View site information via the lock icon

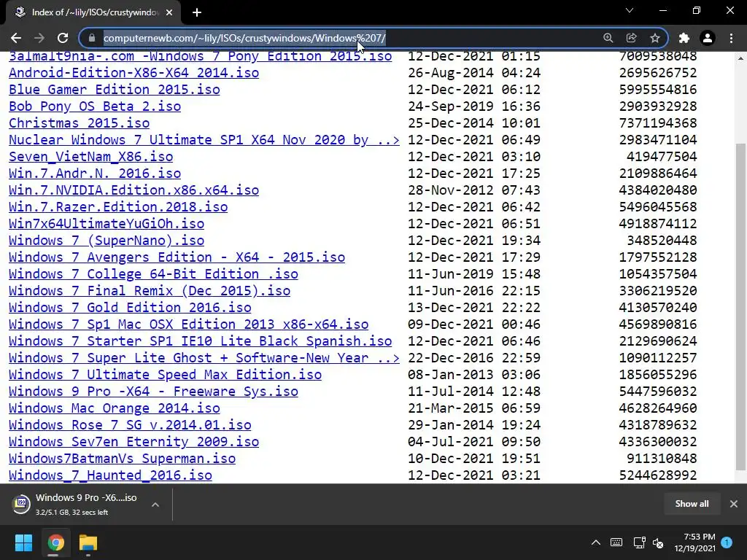coord(92,38)
